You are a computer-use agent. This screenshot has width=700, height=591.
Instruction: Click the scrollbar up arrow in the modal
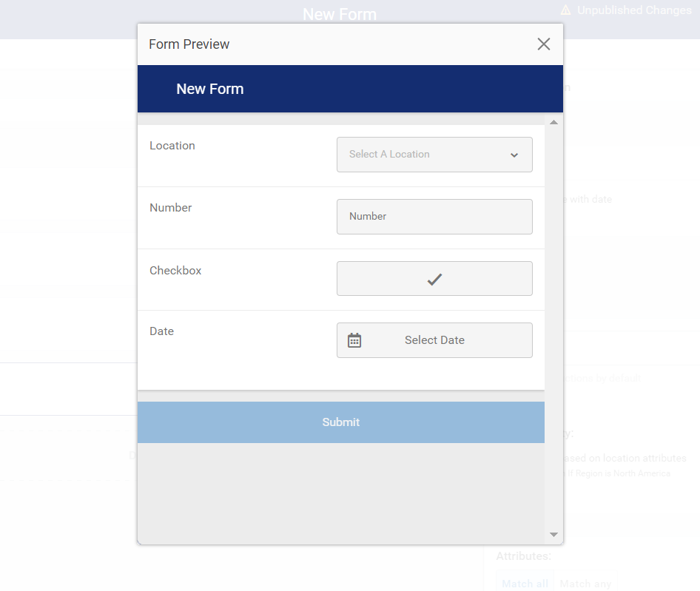pos(553,122)
